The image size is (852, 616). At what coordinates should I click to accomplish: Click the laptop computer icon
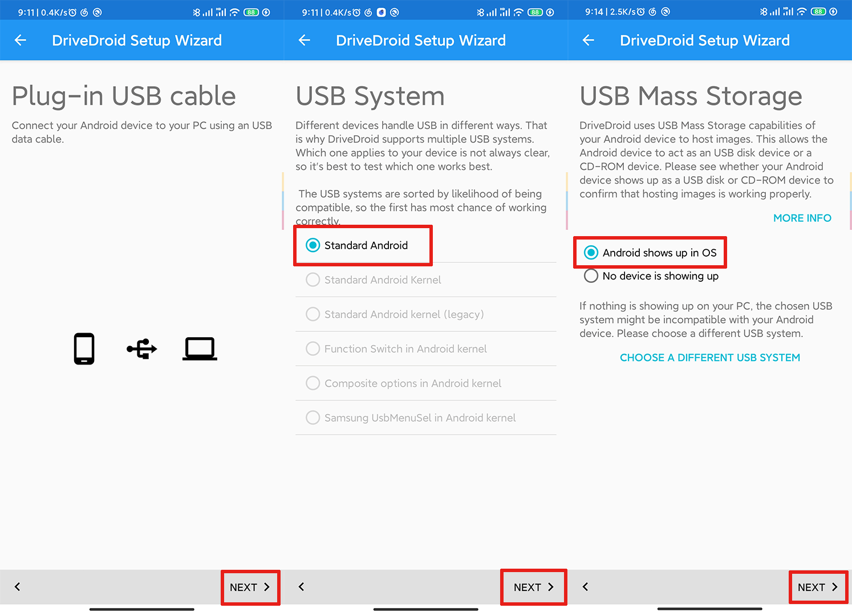click(x=200, y=348)
